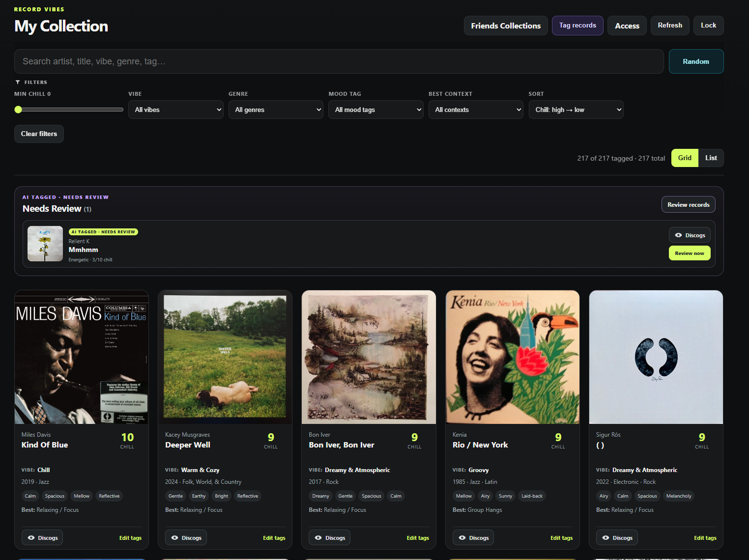Switch to List view

[x=711, y=158]
